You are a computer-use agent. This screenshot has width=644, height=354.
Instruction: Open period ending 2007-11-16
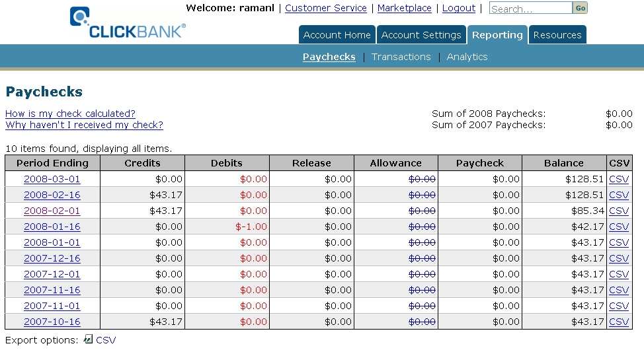point(52,290)
